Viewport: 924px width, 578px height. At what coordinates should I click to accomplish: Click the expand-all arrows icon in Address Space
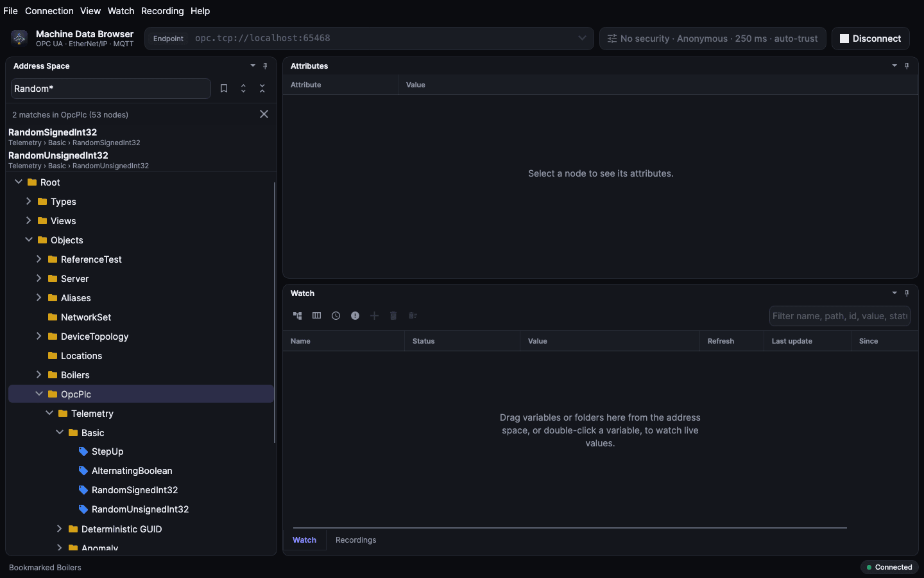tap(243, 89)
